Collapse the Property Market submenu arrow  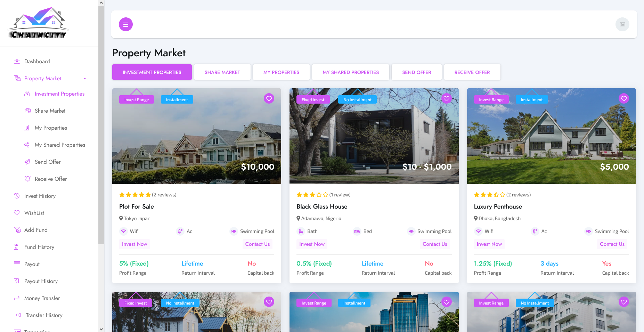click(85, 79)
